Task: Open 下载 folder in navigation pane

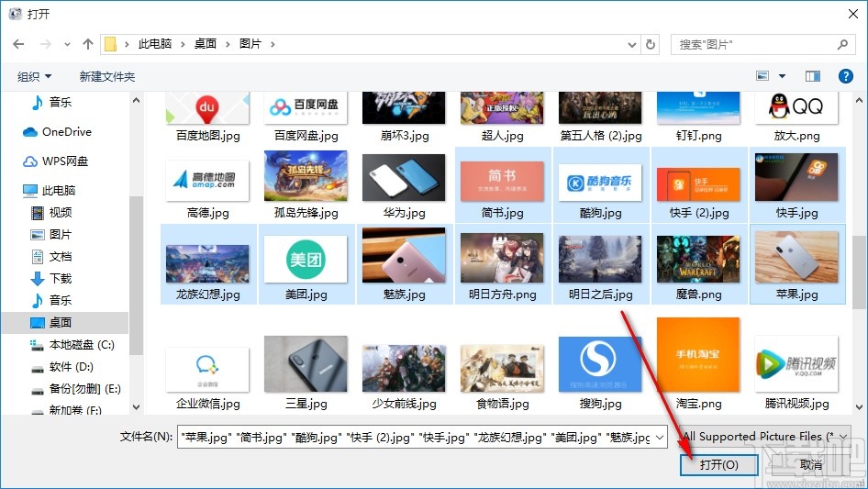Action: coord(51,278)
